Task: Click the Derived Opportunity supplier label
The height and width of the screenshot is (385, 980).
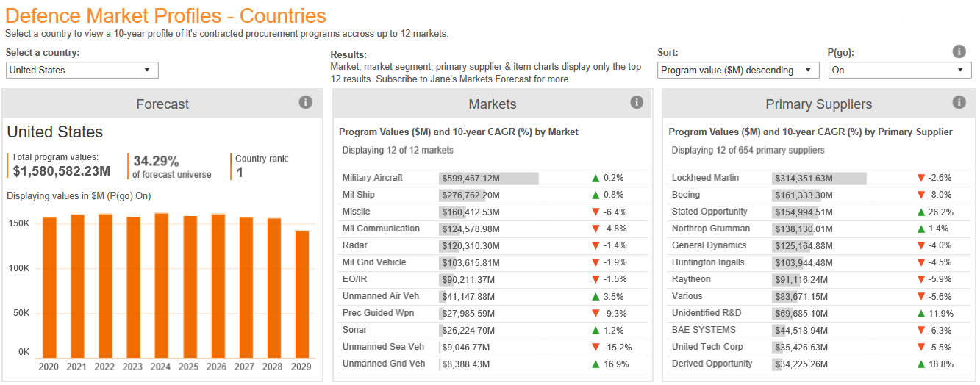Action: (x=712, y=364)
